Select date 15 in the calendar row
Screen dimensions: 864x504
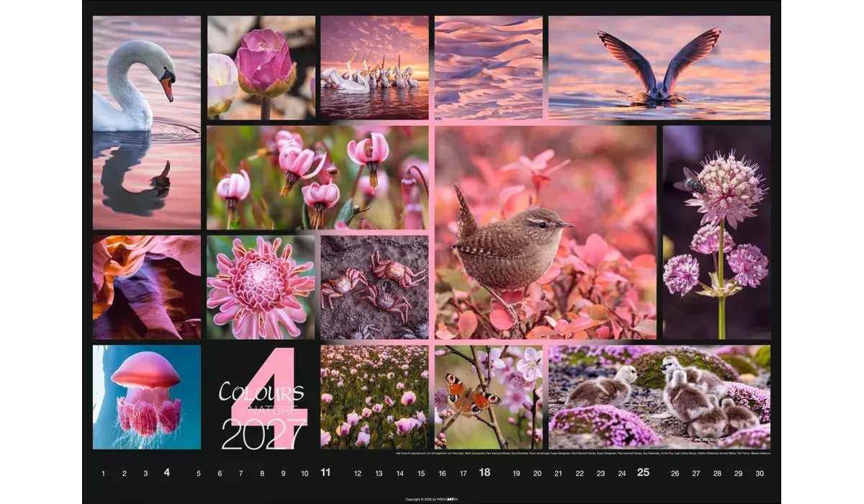tap(421, 473)
